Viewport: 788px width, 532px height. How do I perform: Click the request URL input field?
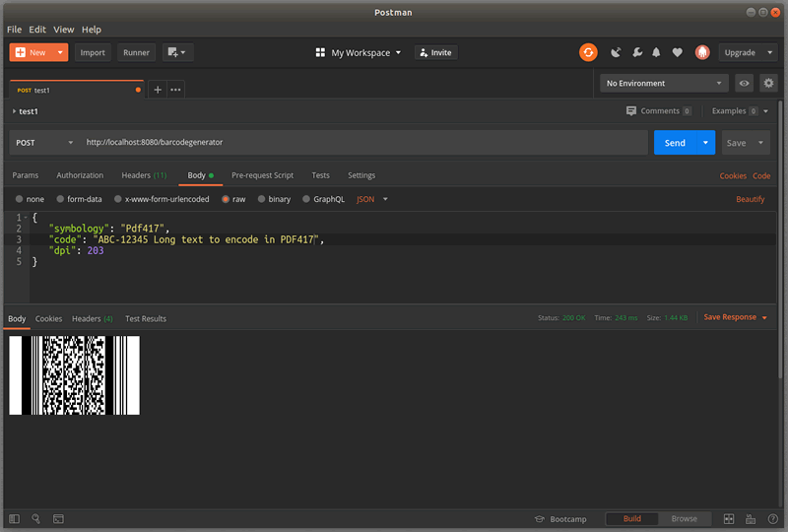pyautogui.click(x=363, y=142)
